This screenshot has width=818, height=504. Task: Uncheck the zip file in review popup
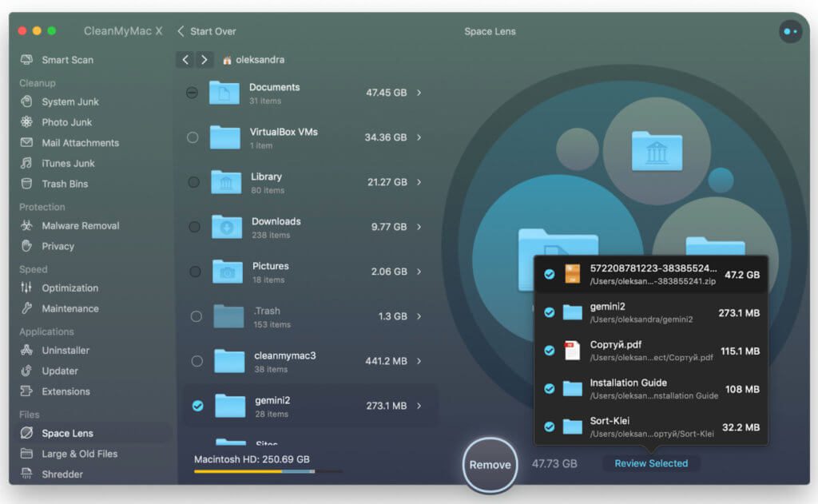point(550,275)
